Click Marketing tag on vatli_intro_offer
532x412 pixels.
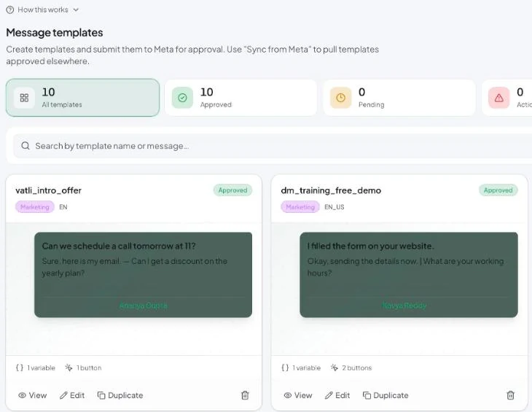click(x=34, y=207)
